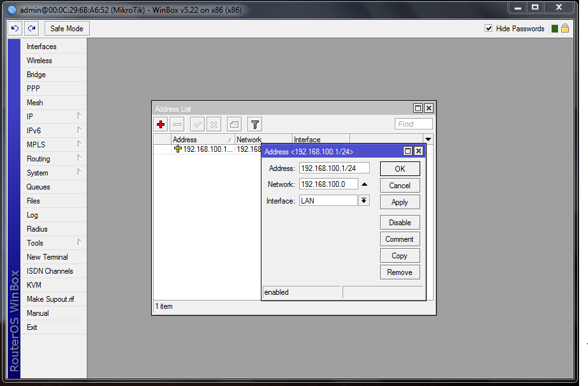Viewport: 588px width, 386px height.
Task: Redo the last undone change
Action: (32, 28)
